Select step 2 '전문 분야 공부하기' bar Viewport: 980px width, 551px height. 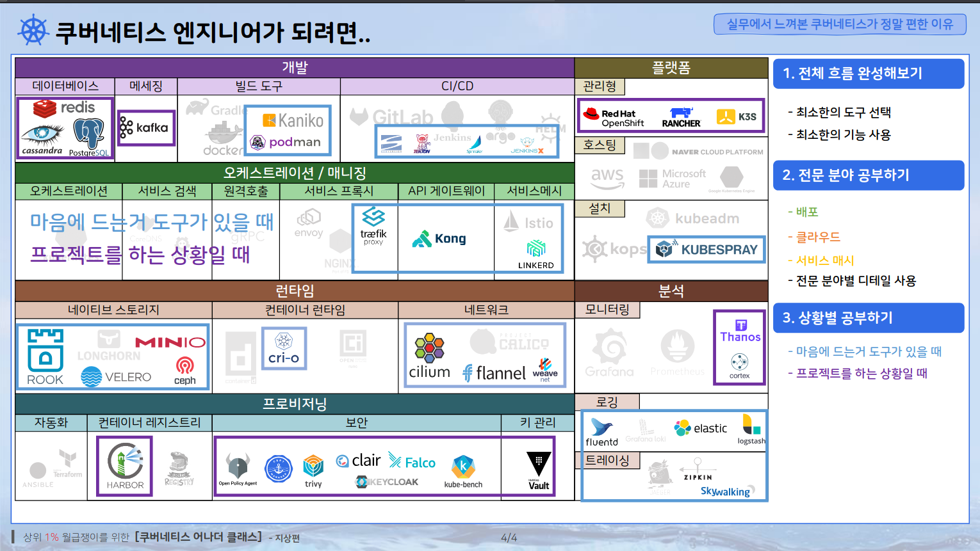tap(869, 175)
